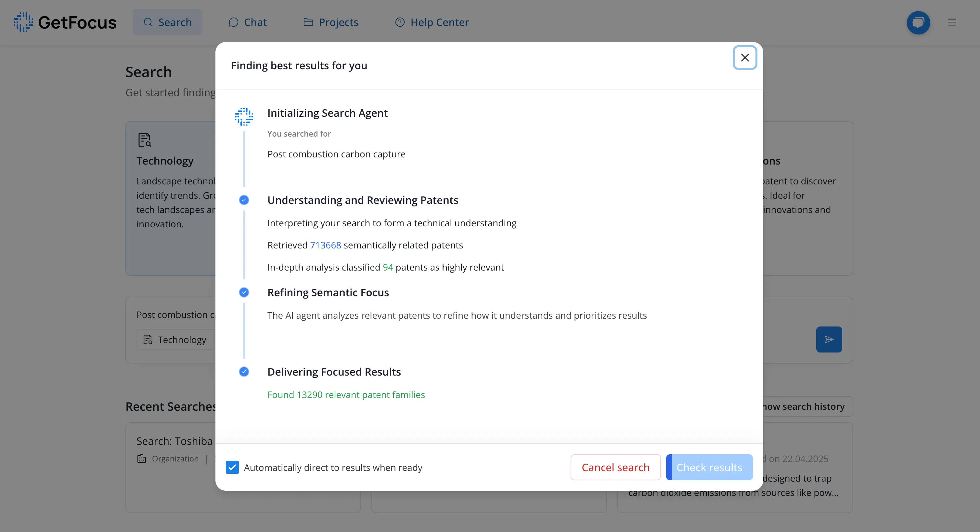Open the Chat tab in navigation
Screen dimensions: 980x532
247,22
